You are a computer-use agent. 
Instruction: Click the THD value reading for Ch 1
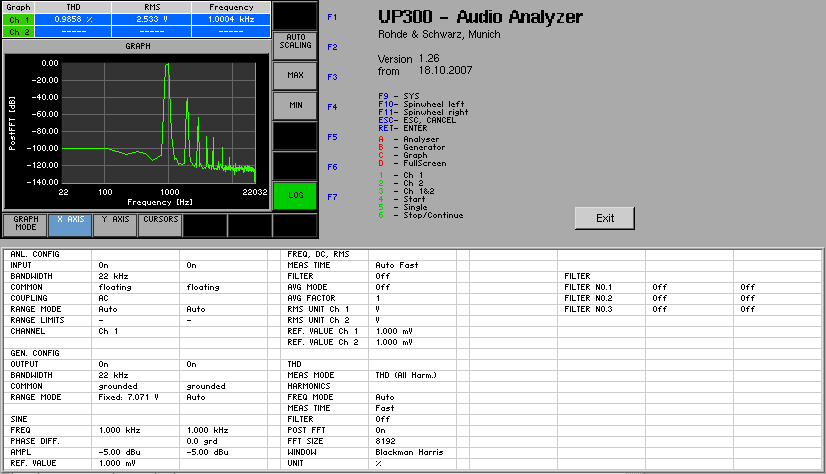click(73, 19)
